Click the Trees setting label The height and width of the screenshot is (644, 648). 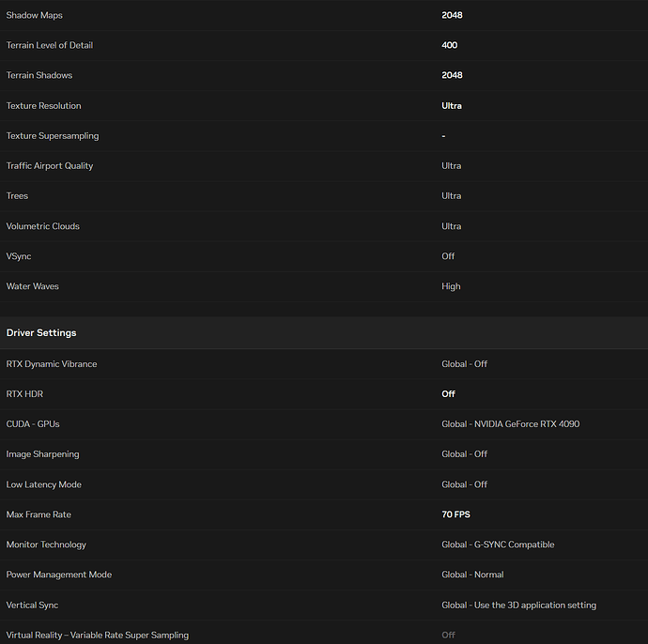coord(18,196)
